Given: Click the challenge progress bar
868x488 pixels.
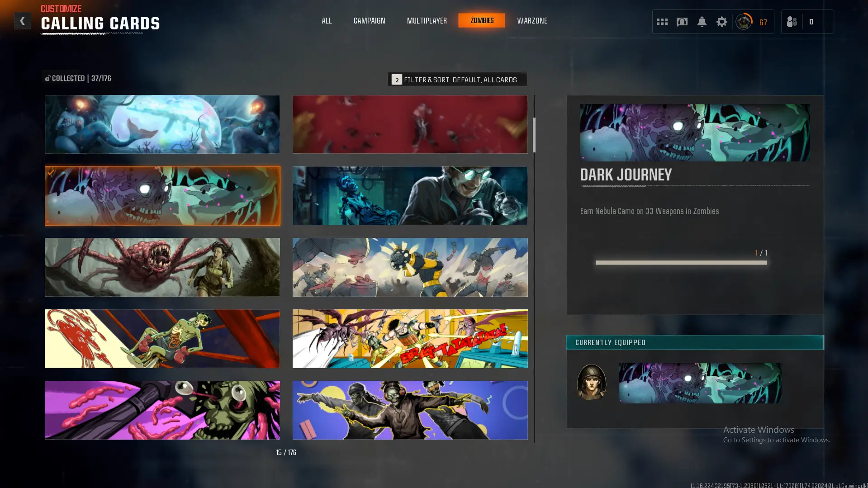Looking at the screenshot, I should pyautogui.click(x=681, y=262).
